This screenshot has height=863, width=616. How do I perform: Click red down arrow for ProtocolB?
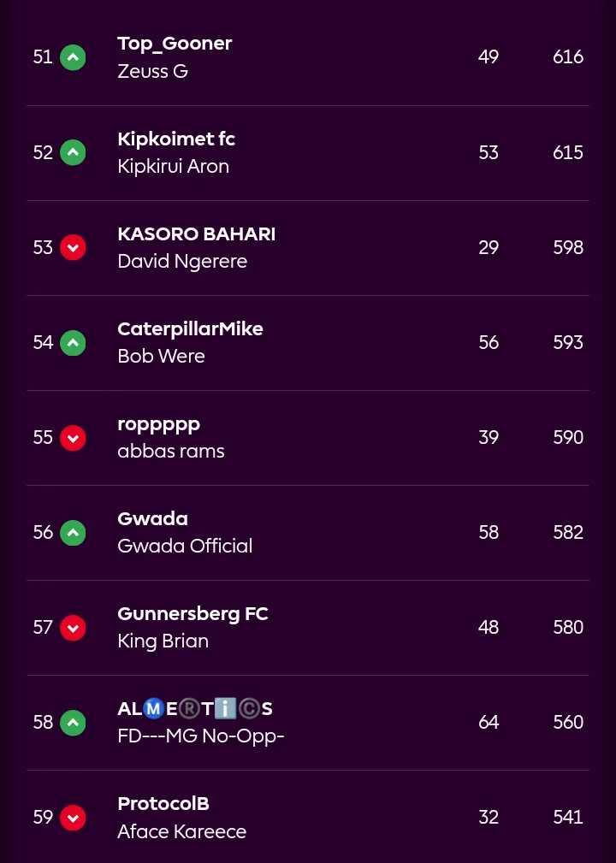point(73,817)
